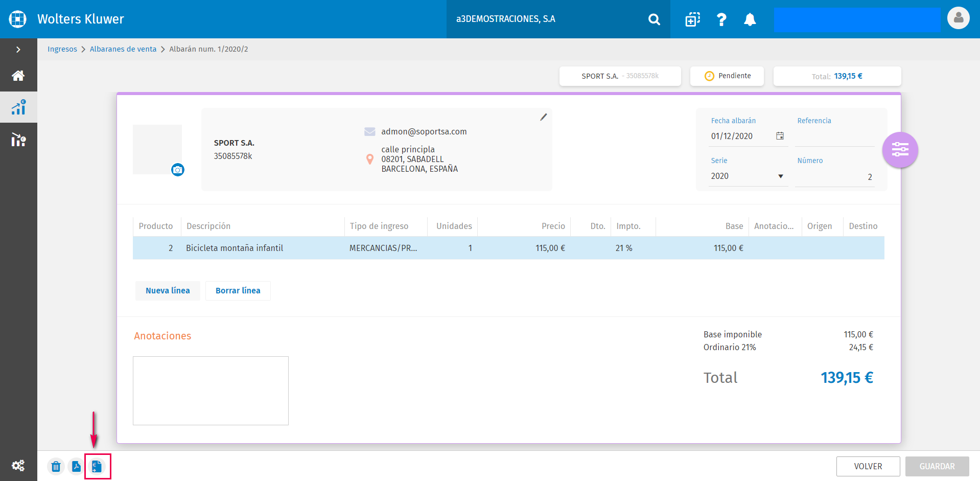
Task: Click the Ordinario 21% summary line
Action: [x=788, y=347]
